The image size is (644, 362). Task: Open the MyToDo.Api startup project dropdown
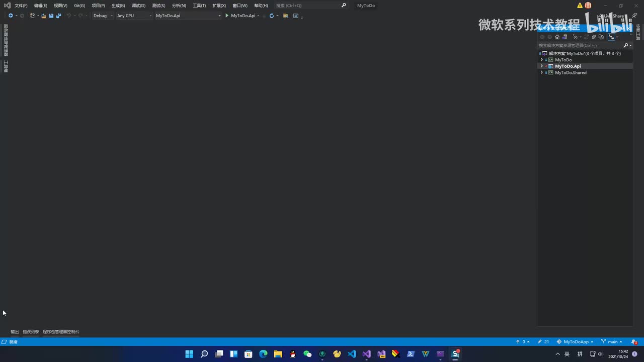[x=188, y=16]
